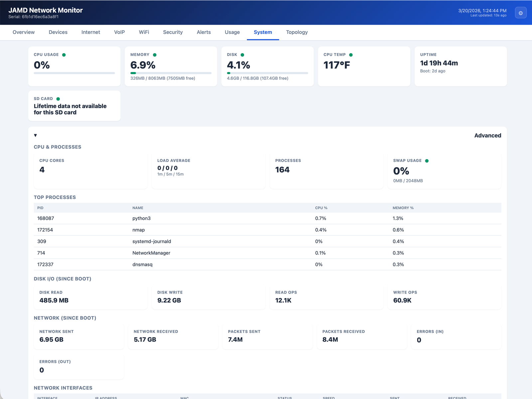The width and height of the screenshot is (532, 399).
Task: Click the SD CARD status dot
Action: coord(59,98)
